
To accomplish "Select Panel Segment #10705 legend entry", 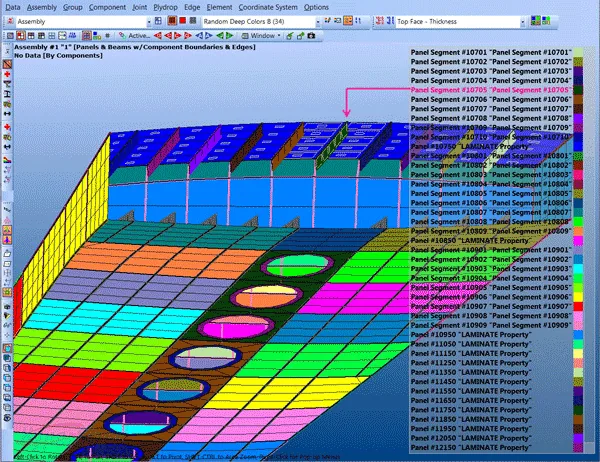I will [x=491, y=90].
